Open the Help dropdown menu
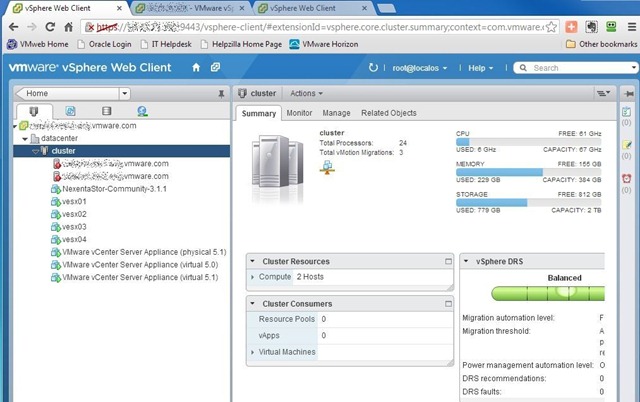640x402 pixels. [480, 68]
